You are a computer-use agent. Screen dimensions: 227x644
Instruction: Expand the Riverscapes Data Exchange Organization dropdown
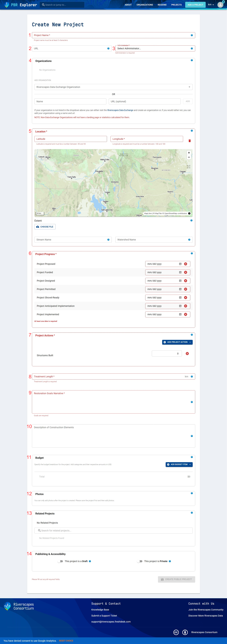(x=113, y=87)
